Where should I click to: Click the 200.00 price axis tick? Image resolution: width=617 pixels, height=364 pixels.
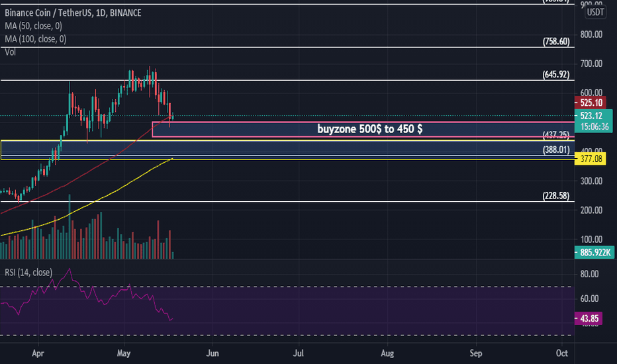591,210
